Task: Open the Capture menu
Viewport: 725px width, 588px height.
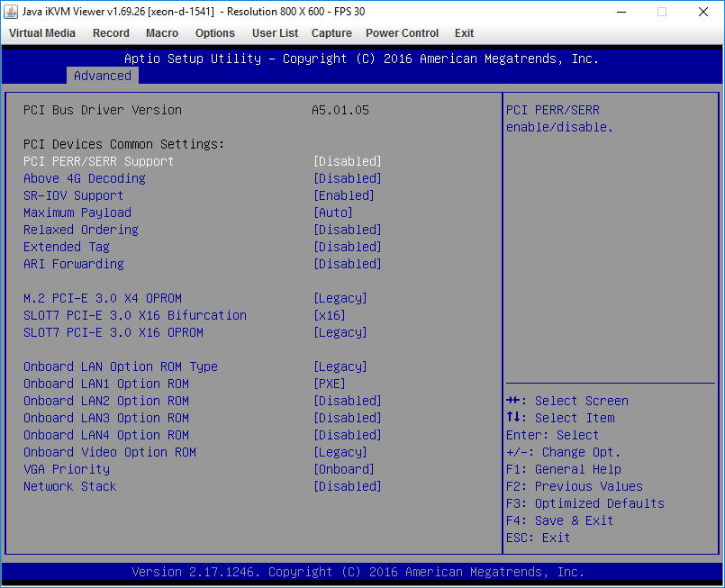Action: 331,33
